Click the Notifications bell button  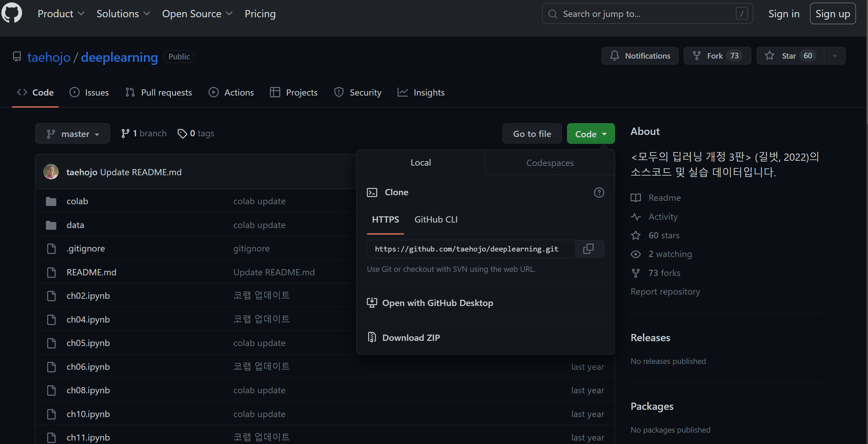click(x=640, y=56)
